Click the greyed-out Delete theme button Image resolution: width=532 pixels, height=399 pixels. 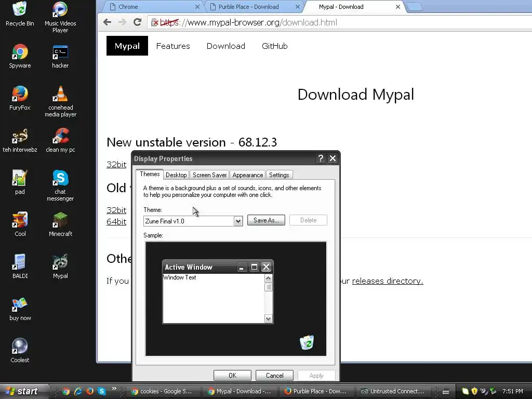pos(308,220)
